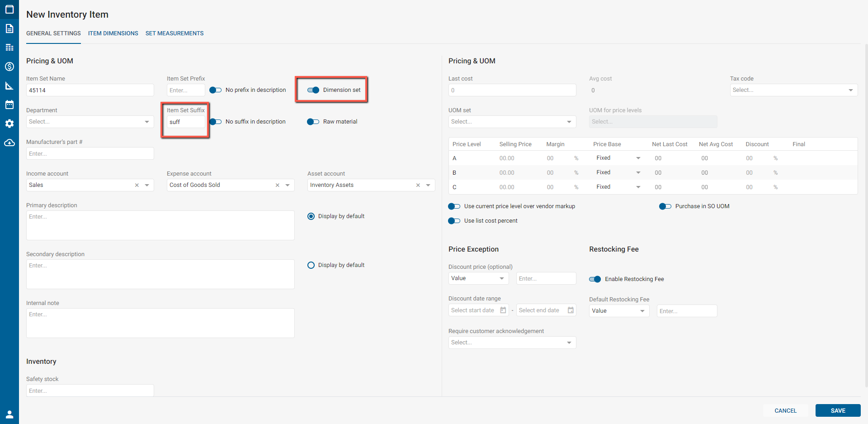The width and height of the screenshot is (868, 424).
Task: Open the UOM set dropdown
Action: 512,122
